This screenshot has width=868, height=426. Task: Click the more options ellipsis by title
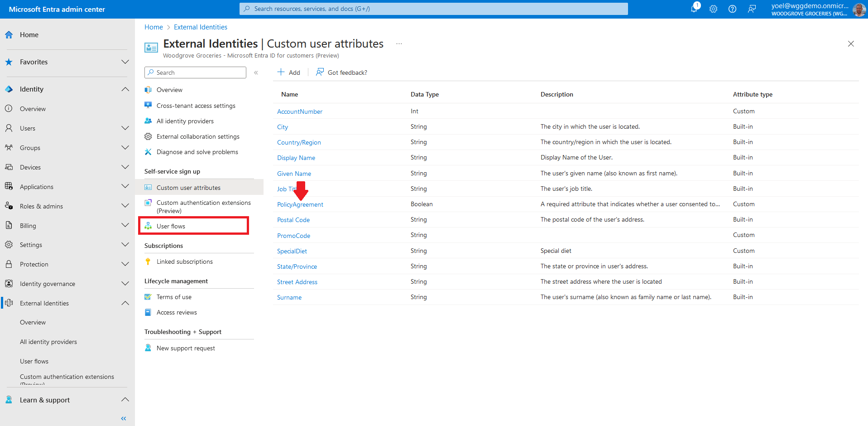(399, 44)
